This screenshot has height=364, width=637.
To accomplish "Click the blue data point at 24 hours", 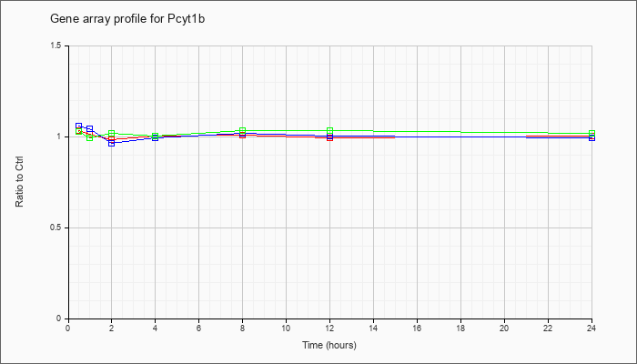I will pyautogui.click(x=591, y=138).
